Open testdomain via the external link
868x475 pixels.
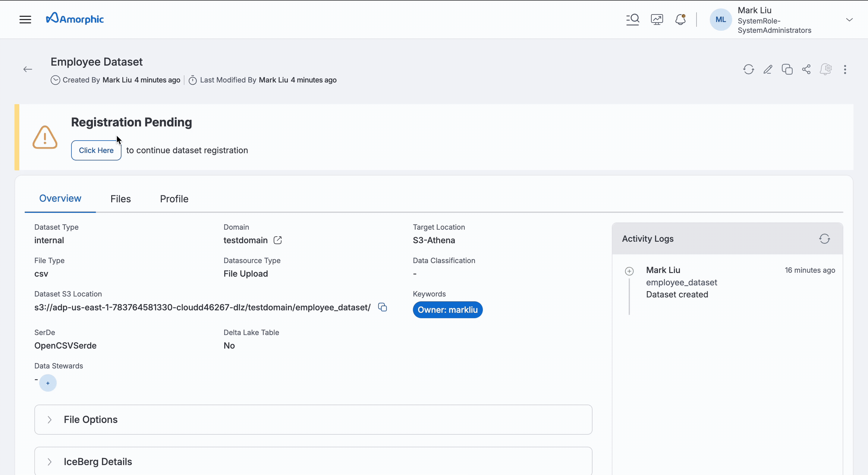(278, 240)
